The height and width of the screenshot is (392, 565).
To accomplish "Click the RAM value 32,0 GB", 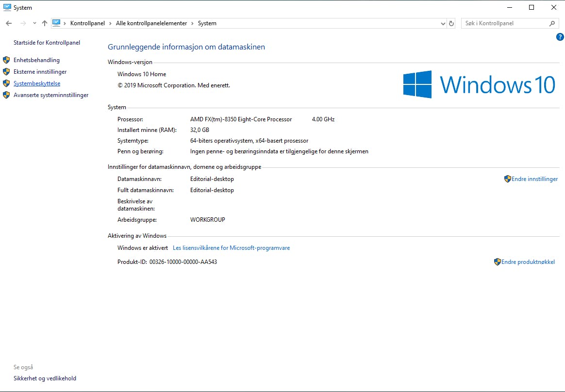I will click(199, 130).
